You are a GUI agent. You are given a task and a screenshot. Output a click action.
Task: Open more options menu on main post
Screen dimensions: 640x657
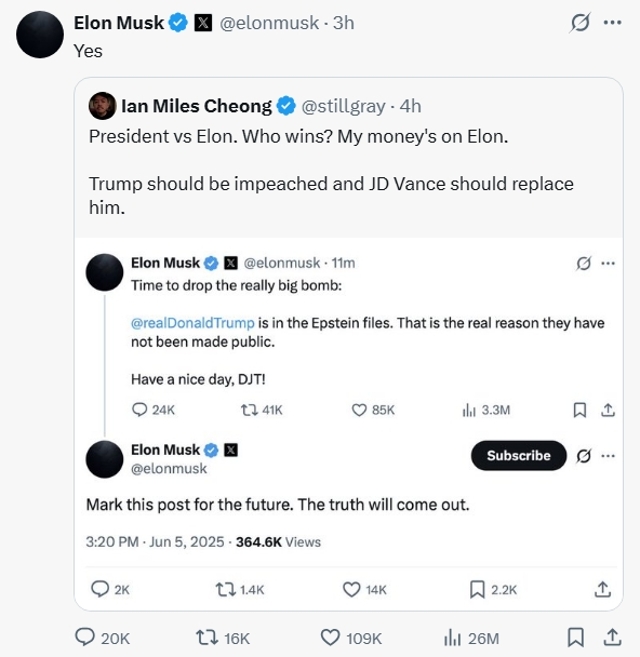click(x=612, y=22)
